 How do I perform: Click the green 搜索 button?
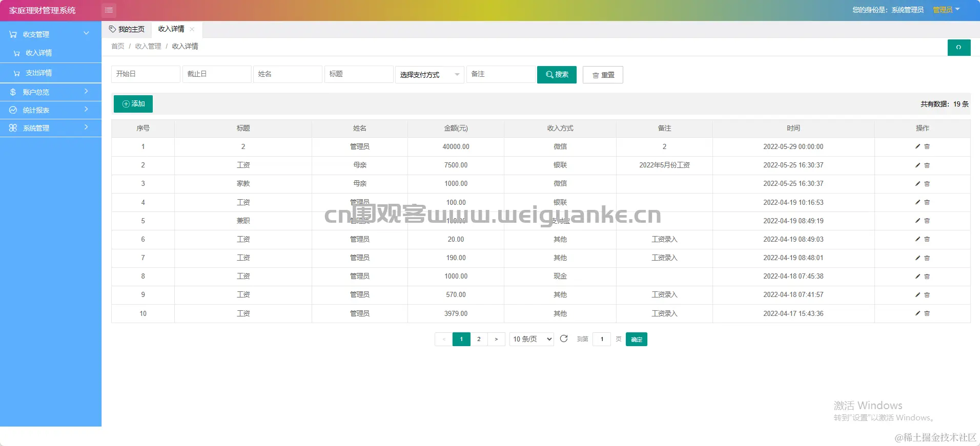pyautogui.click(x=557, y=75)
